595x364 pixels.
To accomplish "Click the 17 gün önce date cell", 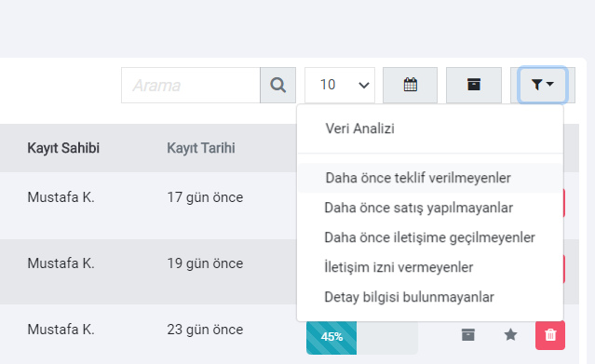I will (x=205, y=197).
